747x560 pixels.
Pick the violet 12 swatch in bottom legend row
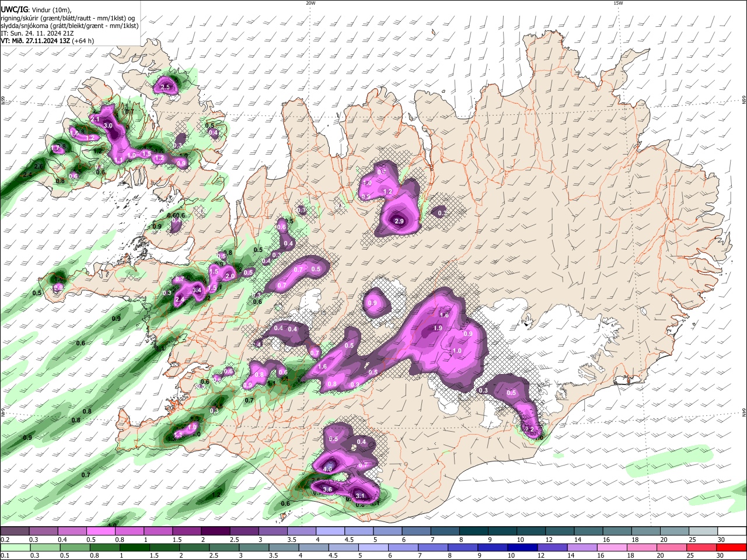tap(553, 548)
